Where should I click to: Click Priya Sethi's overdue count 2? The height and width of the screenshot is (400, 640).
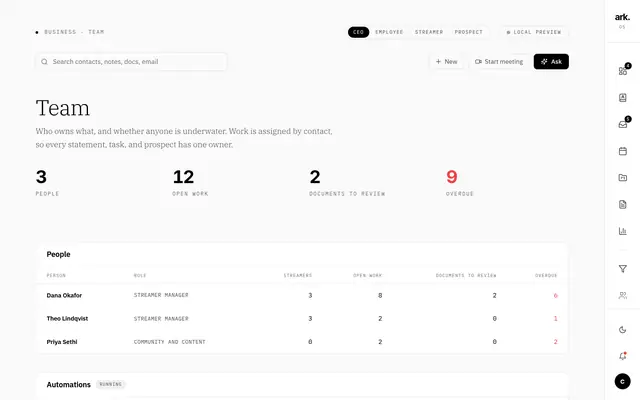556,342
